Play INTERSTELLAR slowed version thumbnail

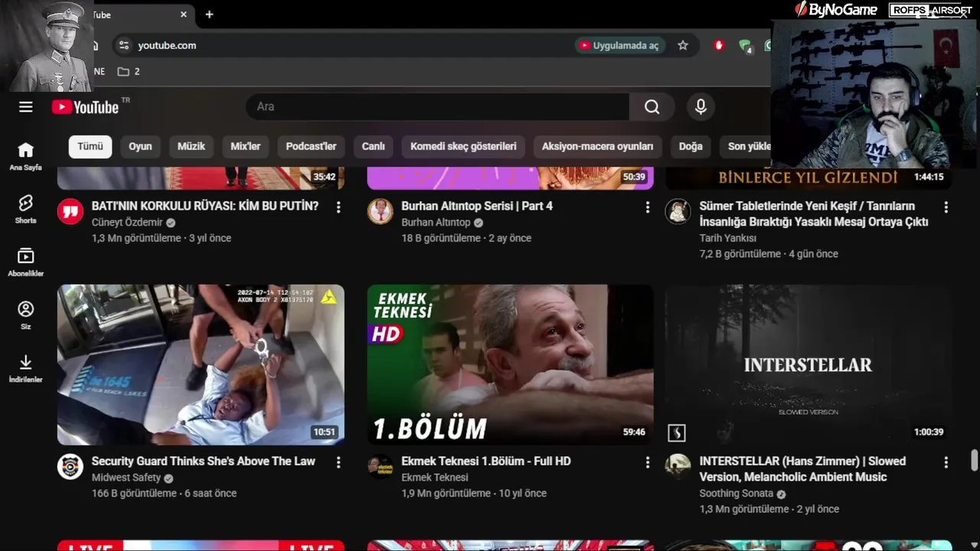point(808,365)
